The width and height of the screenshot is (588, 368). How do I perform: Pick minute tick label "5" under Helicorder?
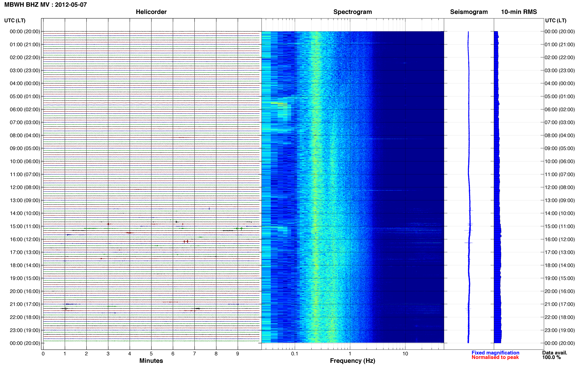151,354
